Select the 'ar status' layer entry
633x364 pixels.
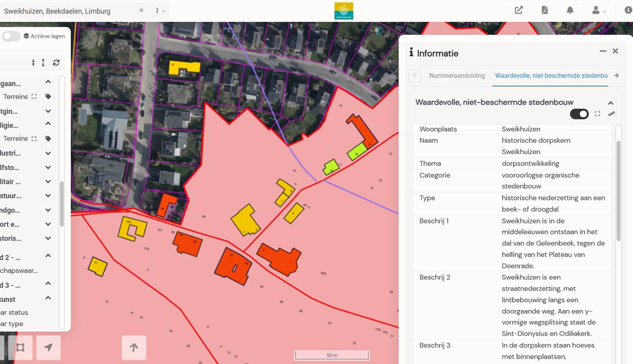14,312
